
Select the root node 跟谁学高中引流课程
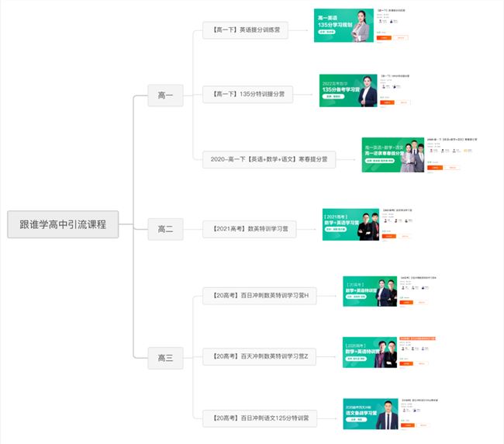(63, 224)
